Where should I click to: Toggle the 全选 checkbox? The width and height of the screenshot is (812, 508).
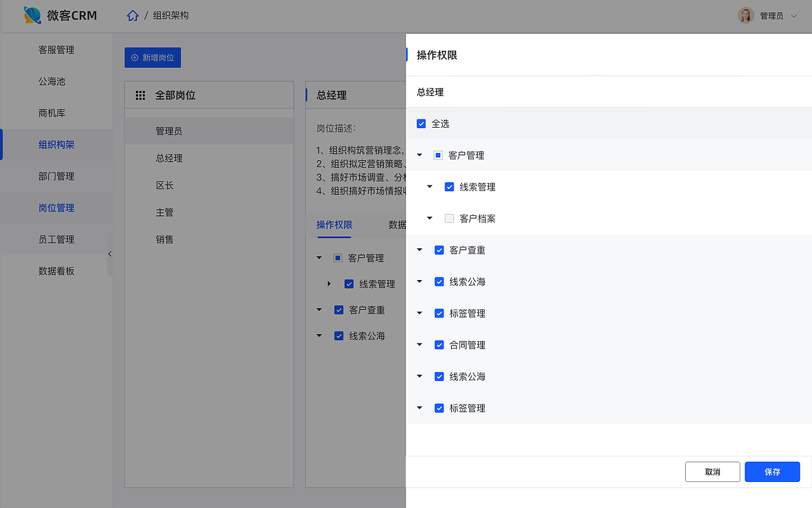point(421,124)
